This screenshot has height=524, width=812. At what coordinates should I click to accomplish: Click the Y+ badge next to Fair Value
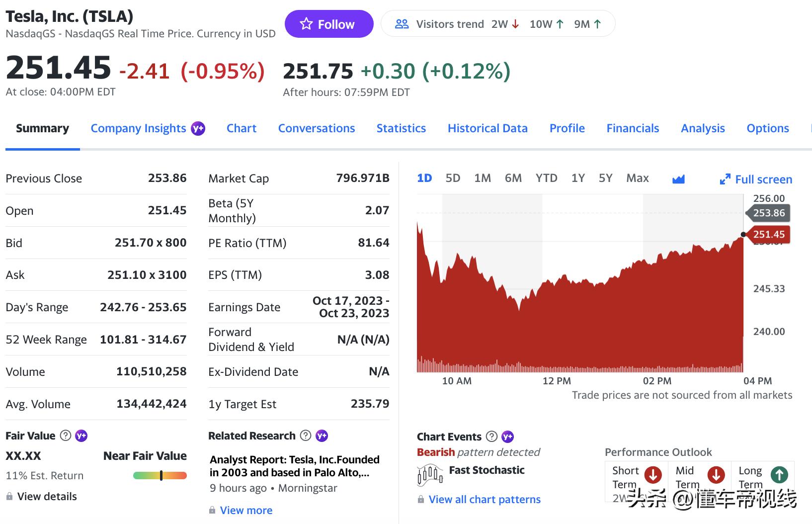click(81, 436)
